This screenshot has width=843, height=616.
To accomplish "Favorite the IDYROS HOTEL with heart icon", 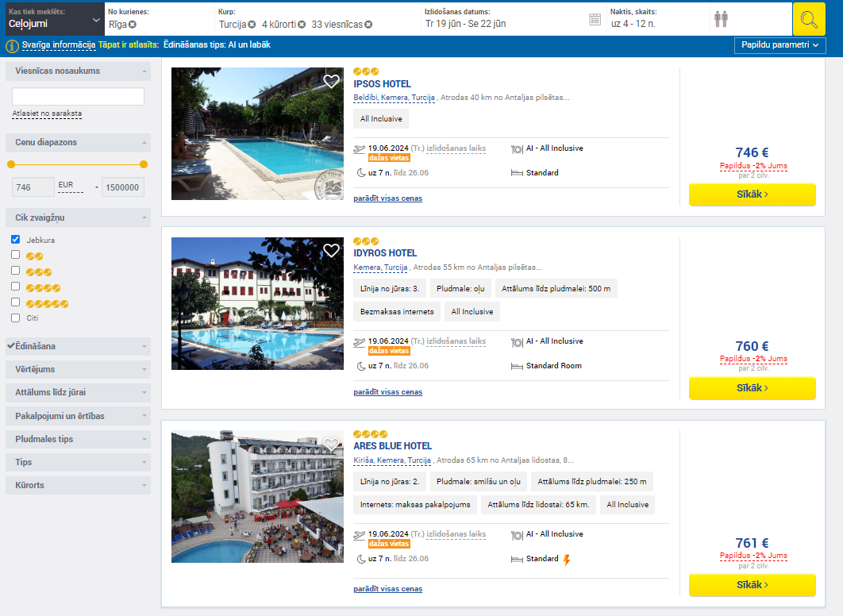I will click(x=331, y=251).
